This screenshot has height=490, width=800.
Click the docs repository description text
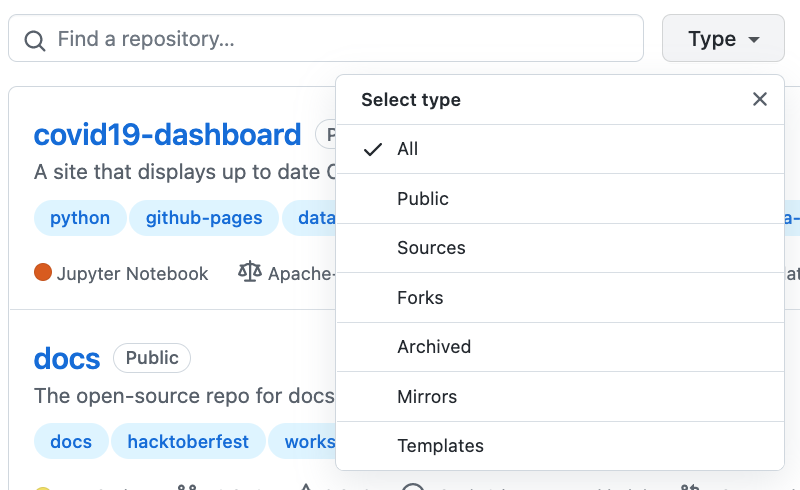tap(184, 396)
